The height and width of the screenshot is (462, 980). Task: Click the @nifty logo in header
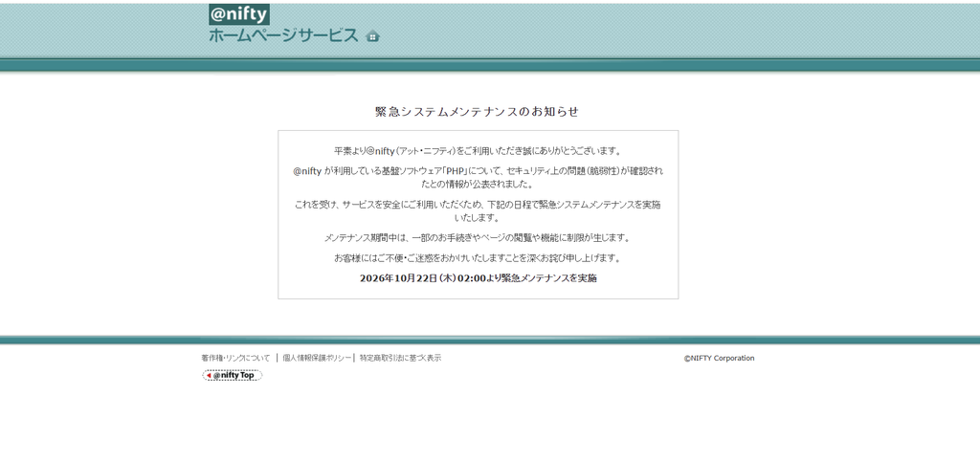pos(239,13)
